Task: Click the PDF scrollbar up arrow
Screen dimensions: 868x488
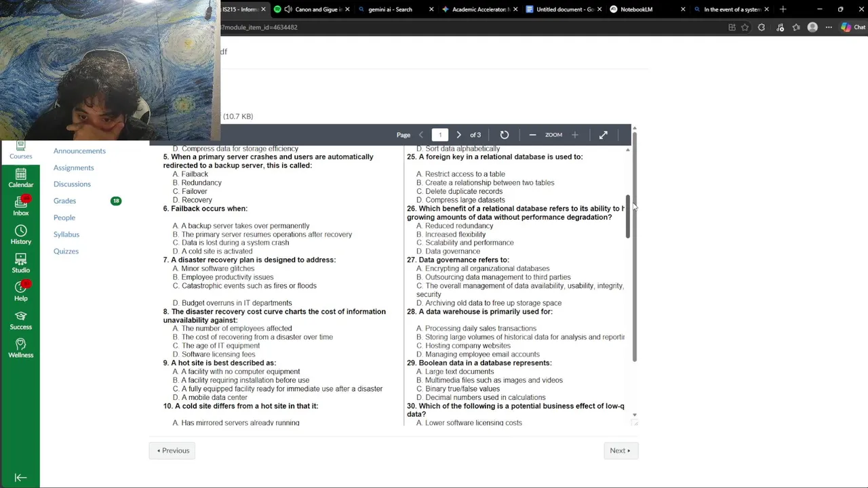Action: pyautogui.click(x=628, y=150)
